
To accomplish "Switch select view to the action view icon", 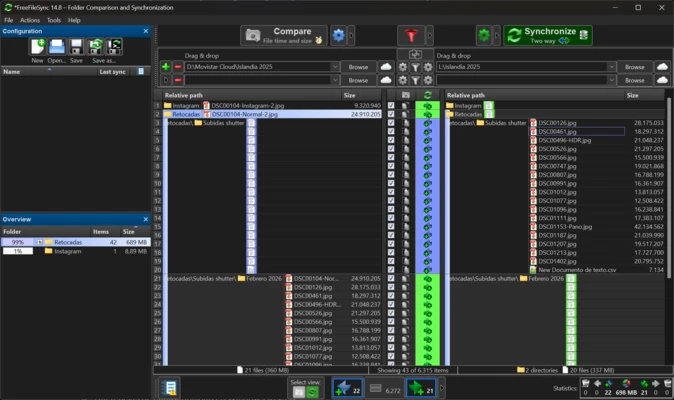I will 312,392.
